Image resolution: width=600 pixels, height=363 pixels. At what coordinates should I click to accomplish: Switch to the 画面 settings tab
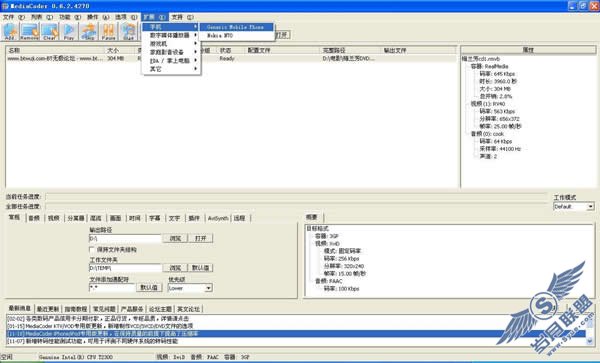[116, 218]
